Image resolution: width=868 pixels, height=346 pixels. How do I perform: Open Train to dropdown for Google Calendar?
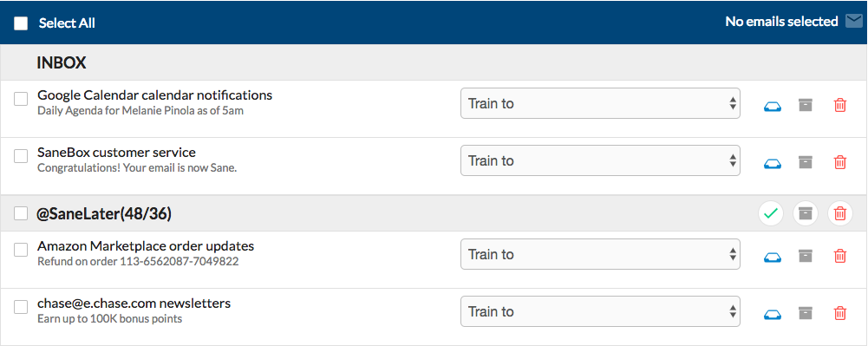point(600,103)
